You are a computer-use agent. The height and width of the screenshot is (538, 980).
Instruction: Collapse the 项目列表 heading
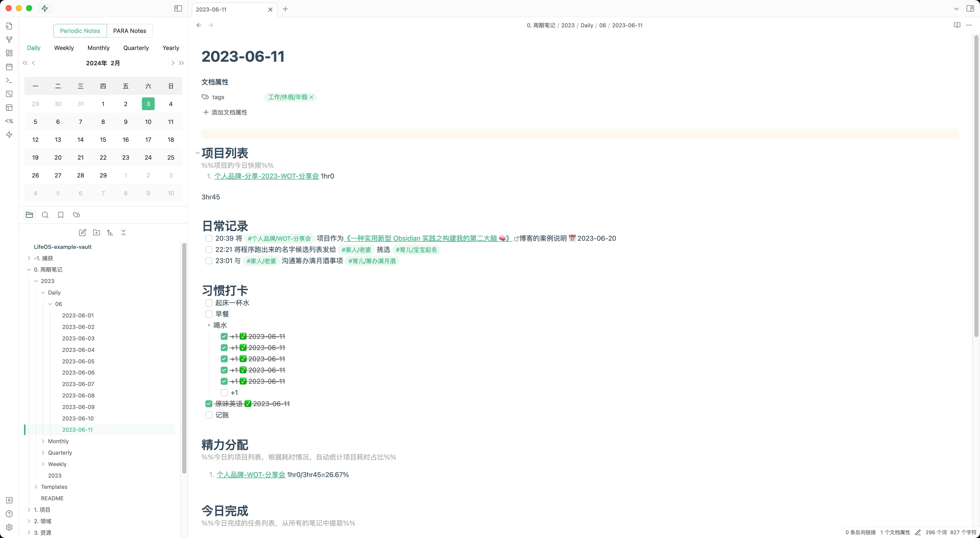(x=198, y=153)
